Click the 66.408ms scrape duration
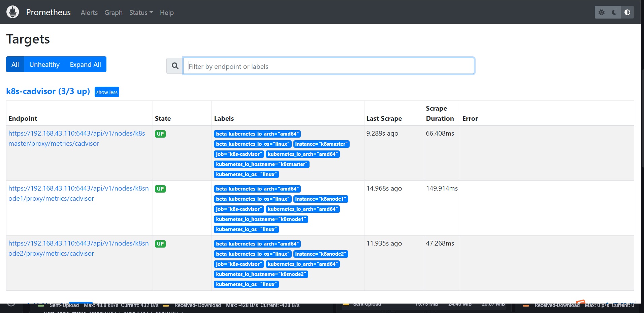The height and width of the screenshot is (313, 644). [x=440, y=133]
